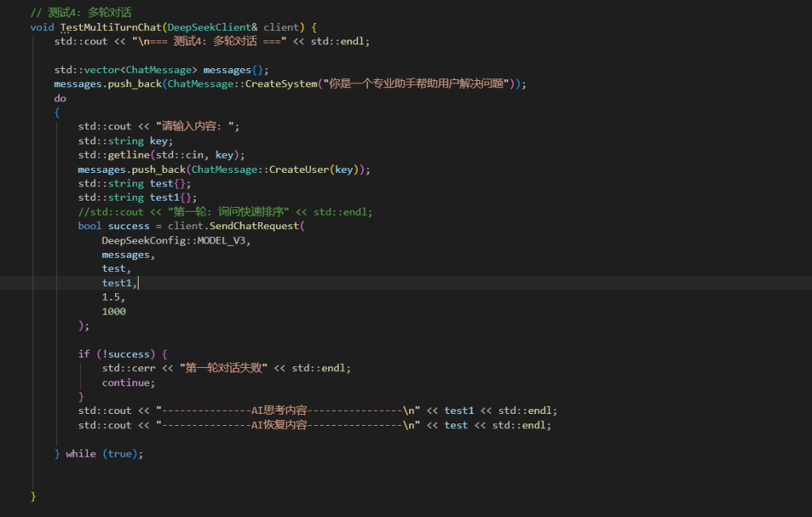The width and height of the screenshot is (812, 517).
Task: Click the 'do' keyword
Action: pos(60,98)
